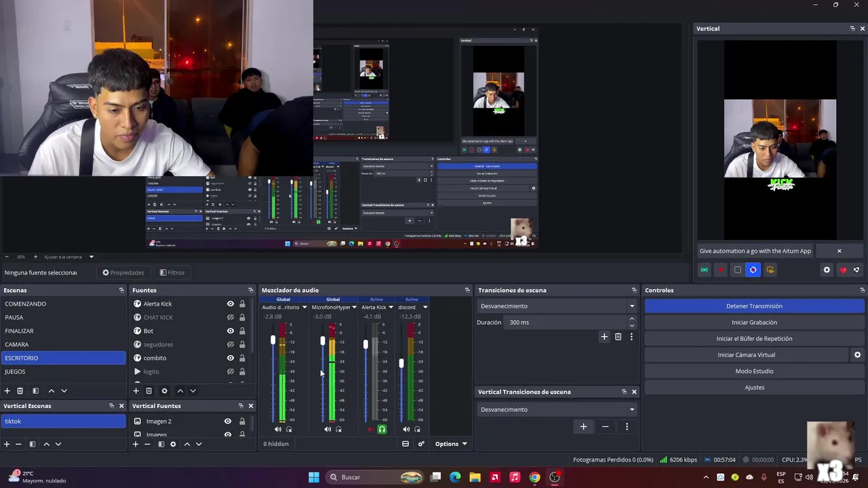
Task: Open scene filters icon in Escenas toolbar
Action: (35, 390)
